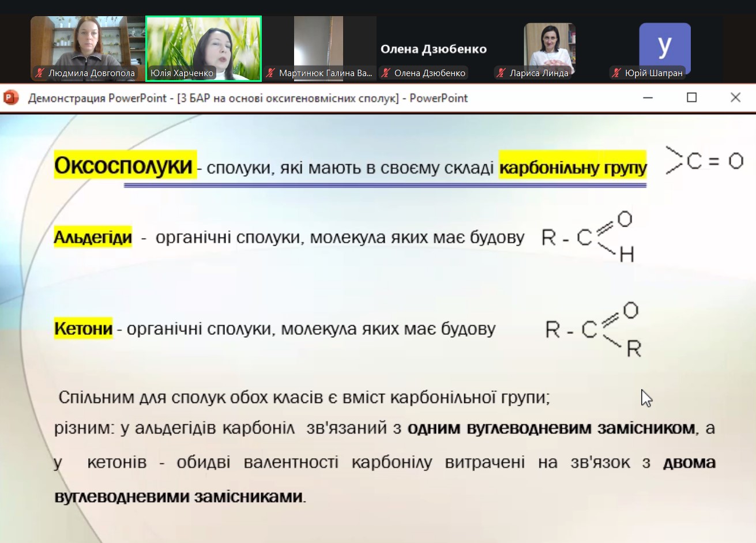Select the purple "У" avatar of Юрій Шапран
This screenshot has height=543, width=756.
click(x=664, y=46)
